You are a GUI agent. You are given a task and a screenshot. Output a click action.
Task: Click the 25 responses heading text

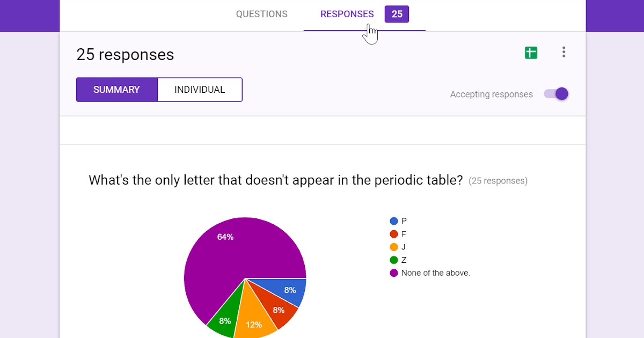[x=125, y=55]
